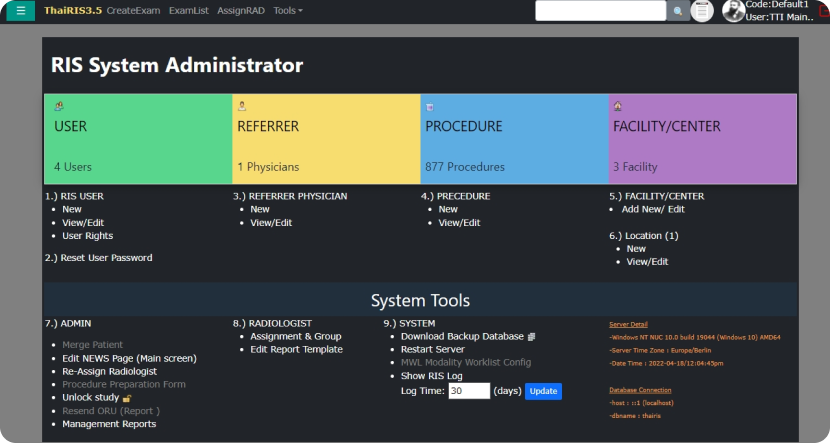Click the Log Time days input field
Screen dimensions: 830x443
(469, 391)
